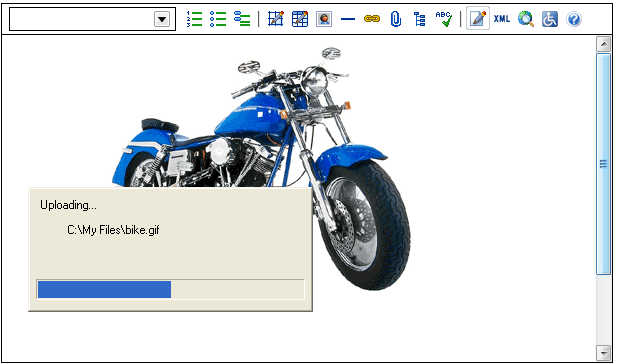Click the insert table icon
The image size is (620, 364).
276,19
